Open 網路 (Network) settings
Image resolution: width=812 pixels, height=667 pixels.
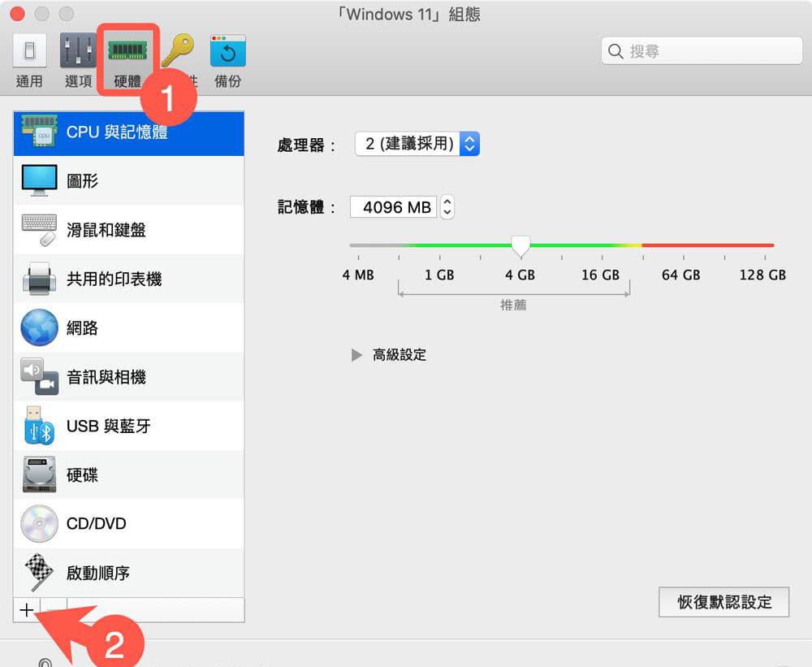(x=128, y=327)
